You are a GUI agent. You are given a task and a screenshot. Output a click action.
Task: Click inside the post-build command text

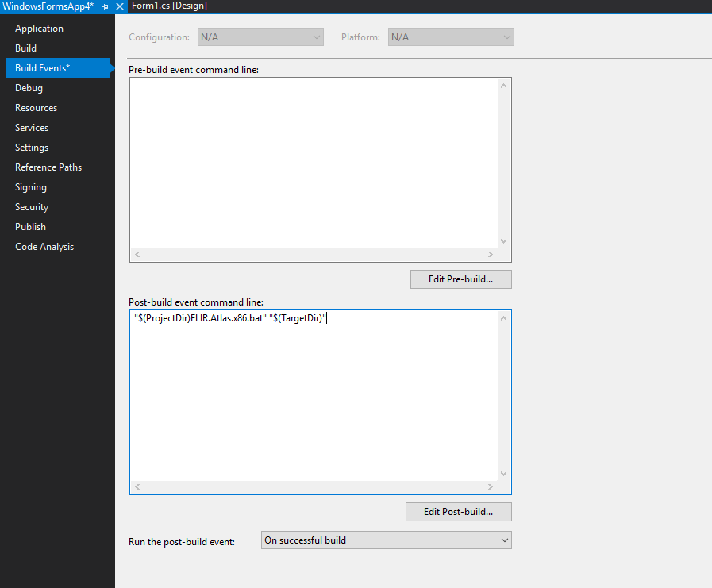coord(230,318)
